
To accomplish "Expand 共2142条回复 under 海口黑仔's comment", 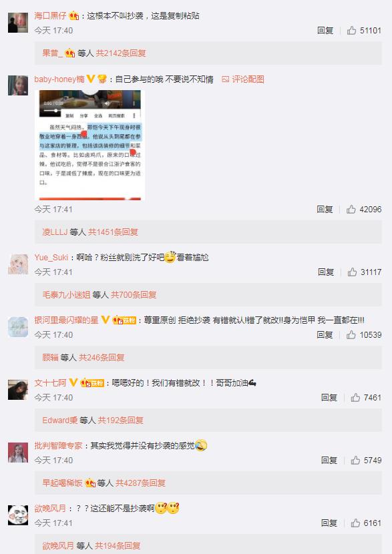I will [x=121, y=53].
